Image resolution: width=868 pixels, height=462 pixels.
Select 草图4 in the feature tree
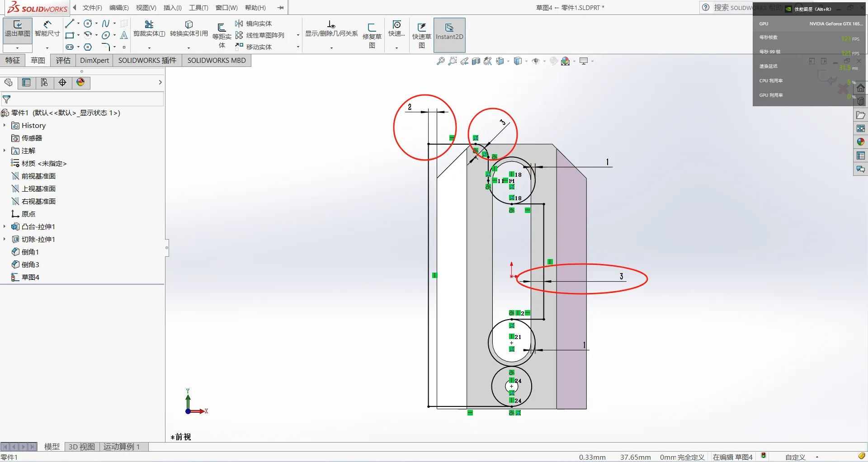[30, 277]
